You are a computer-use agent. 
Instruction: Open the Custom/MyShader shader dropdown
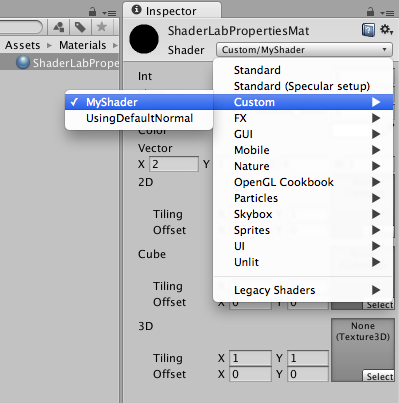click(x=304, y=50)
